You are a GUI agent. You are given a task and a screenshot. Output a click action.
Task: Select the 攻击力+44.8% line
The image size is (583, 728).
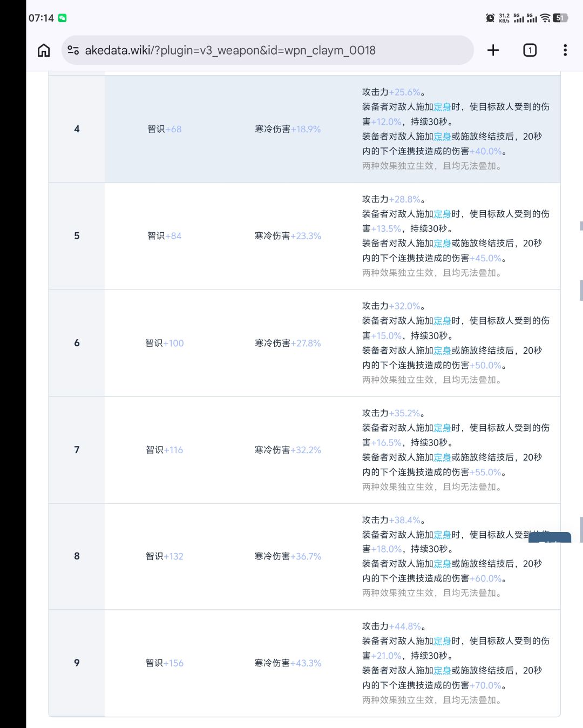[394, 626]
